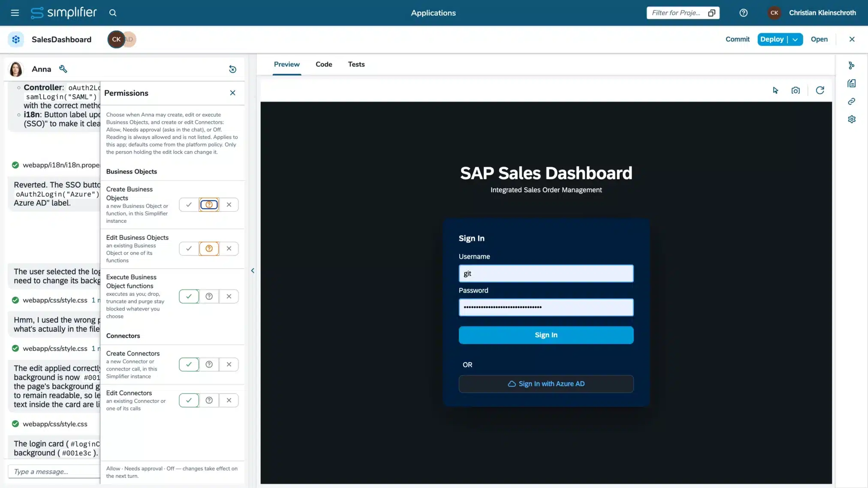Collapse the left chat panel chevron
This screenshot has width=868, height=488.
coord(253,271)
